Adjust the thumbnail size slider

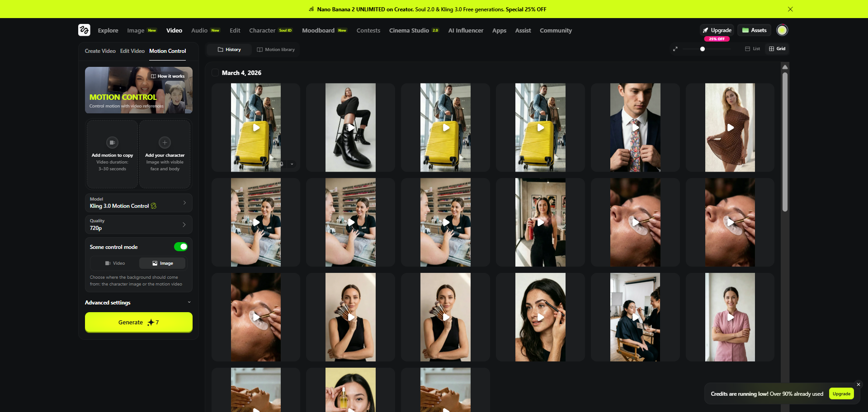703,49
